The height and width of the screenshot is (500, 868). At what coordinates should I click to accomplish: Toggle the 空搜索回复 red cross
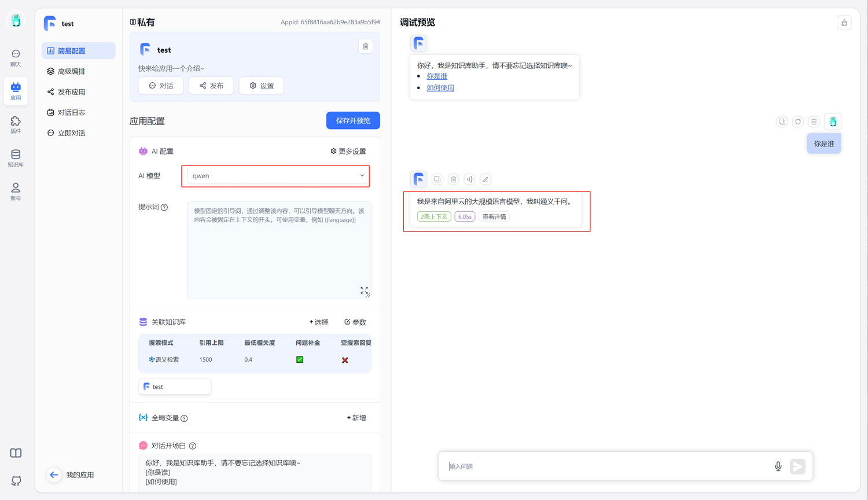345,360
